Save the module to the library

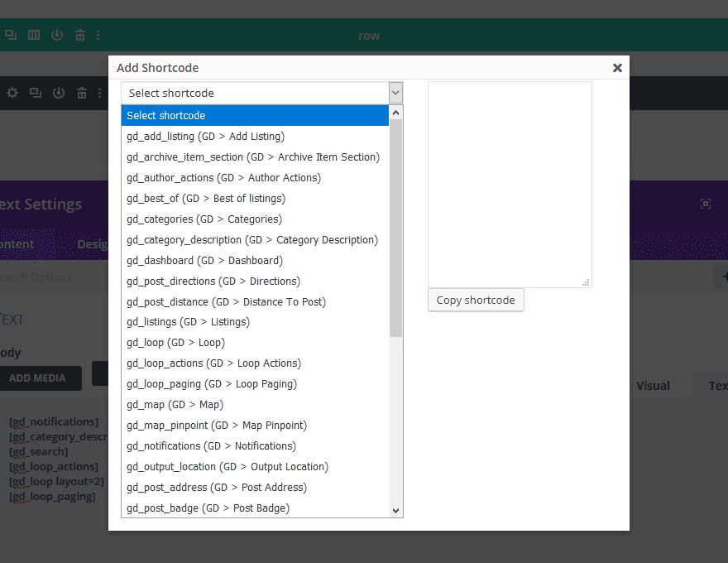point(58,93)
